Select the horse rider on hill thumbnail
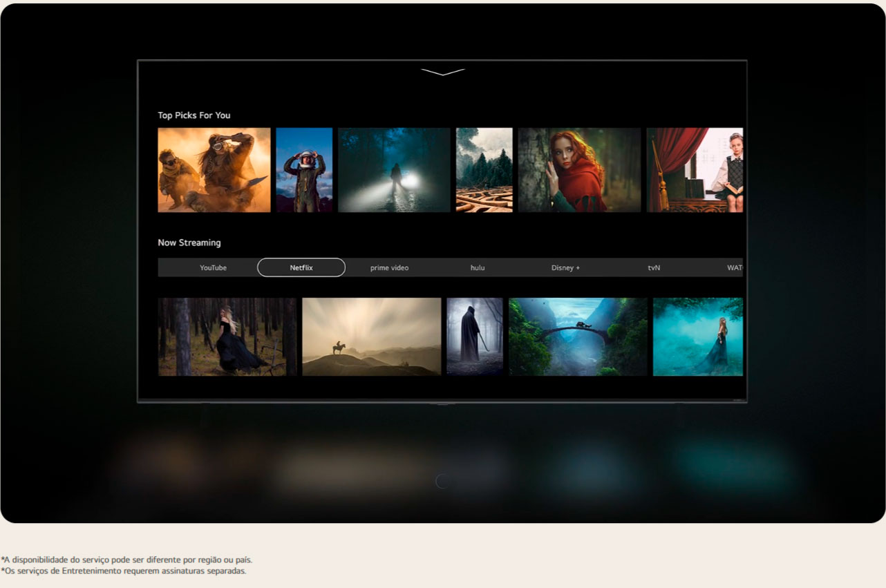Screen dimensions: 886x588 372,336
